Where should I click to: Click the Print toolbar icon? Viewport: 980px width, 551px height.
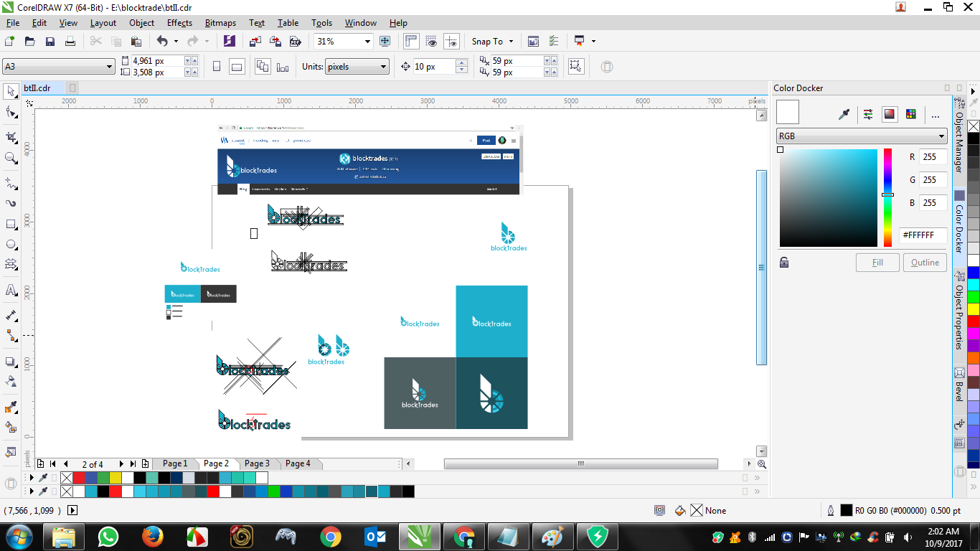[70, 42]
